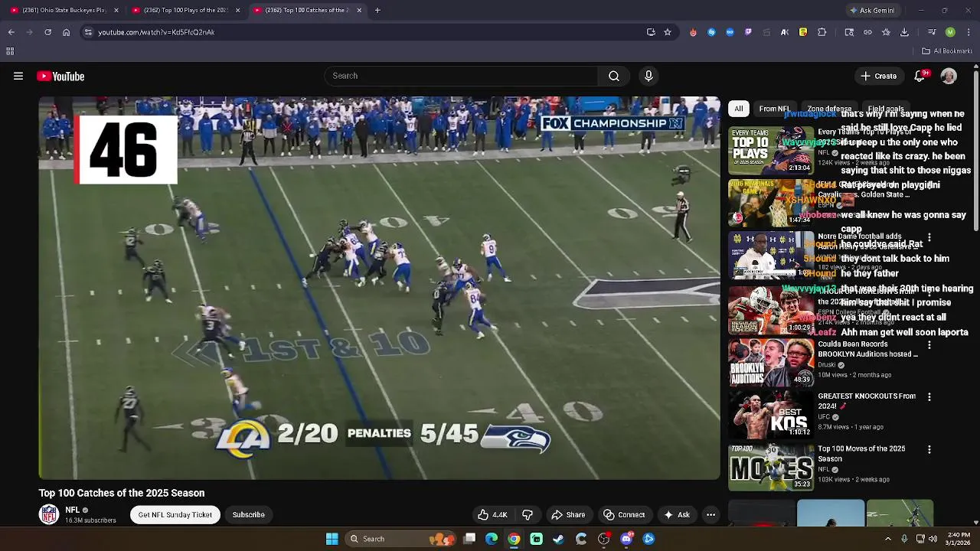
Task: Open Windows Start menu
Action: [x=332, y=539]
